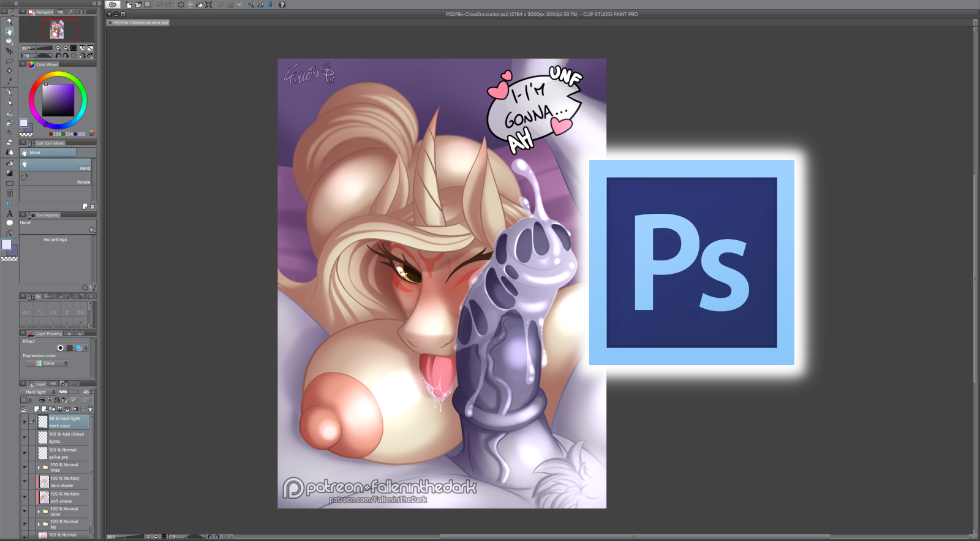Viewport: 980px width, 541px height.
Task: Pick a color in the Color Wheel square
Action: (x=58, y=100)
